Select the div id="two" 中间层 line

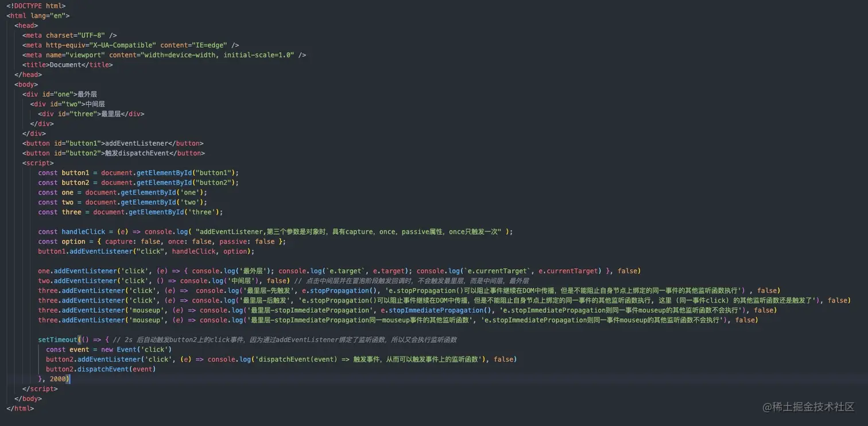click(68, 104)
